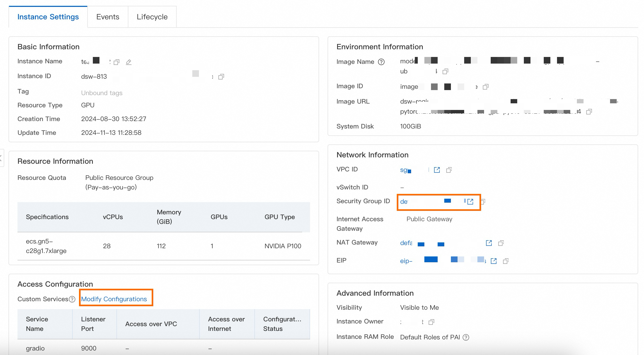Viewport: 644px width, 355px height.
Task: Copy the EIP value
Action: [506, 261]
